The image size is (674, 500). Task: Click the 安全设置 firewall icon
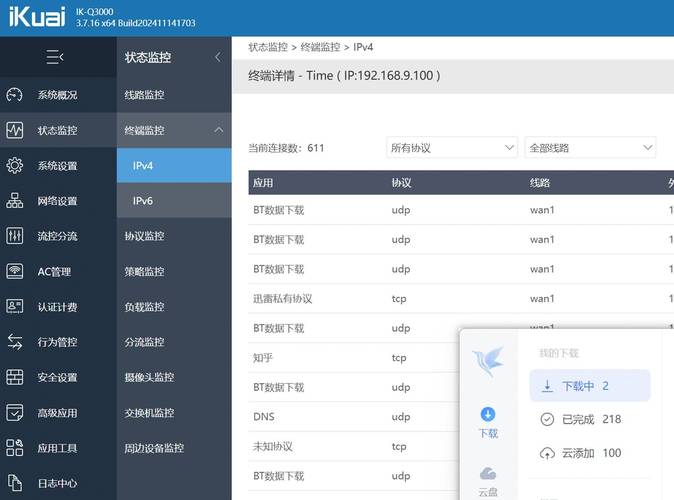coord(15,377)
